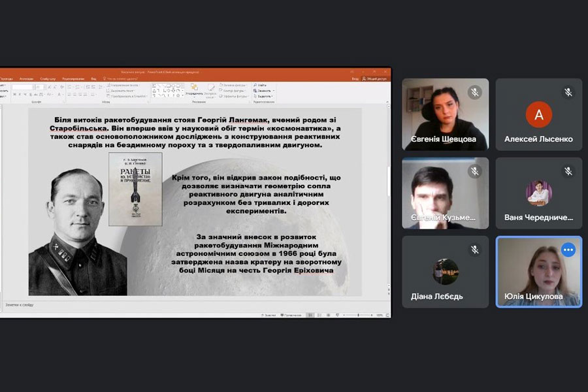
Task: Open the Рецензирование ribbon tab
Action: point(73,79)
